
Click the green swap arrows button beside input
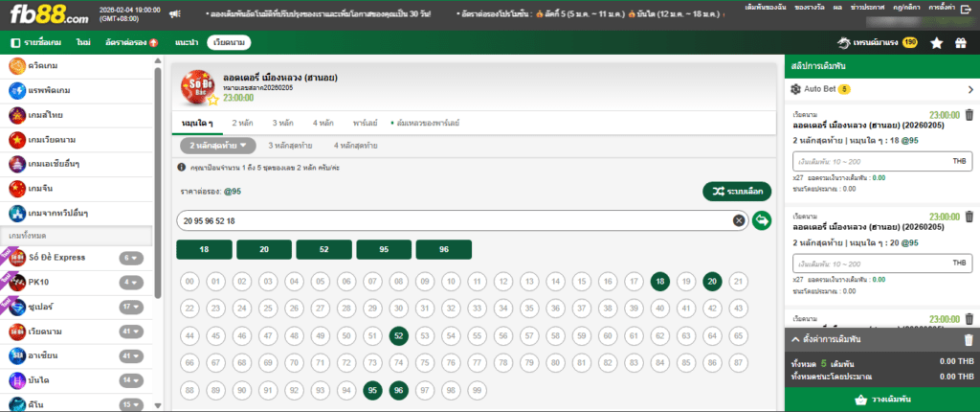coord(761,220)
